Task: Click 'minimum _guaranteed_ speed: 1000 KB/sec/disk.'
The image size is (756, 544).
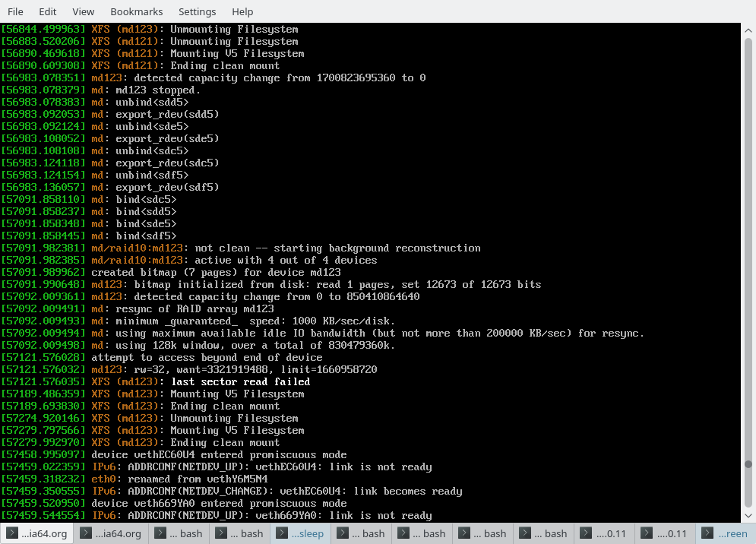Action: (255, 321)
